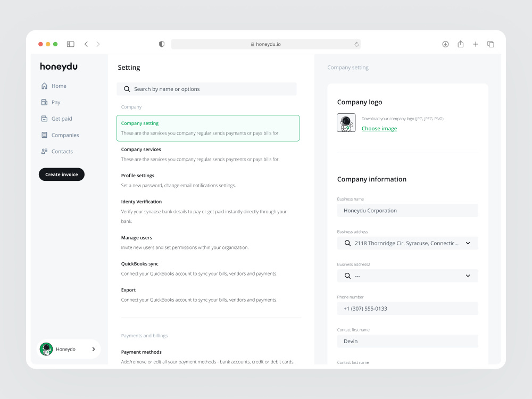Screen dimensions: 532x399
Task: Add a new tab with the plus icon
Action: [x=476, y=44]
